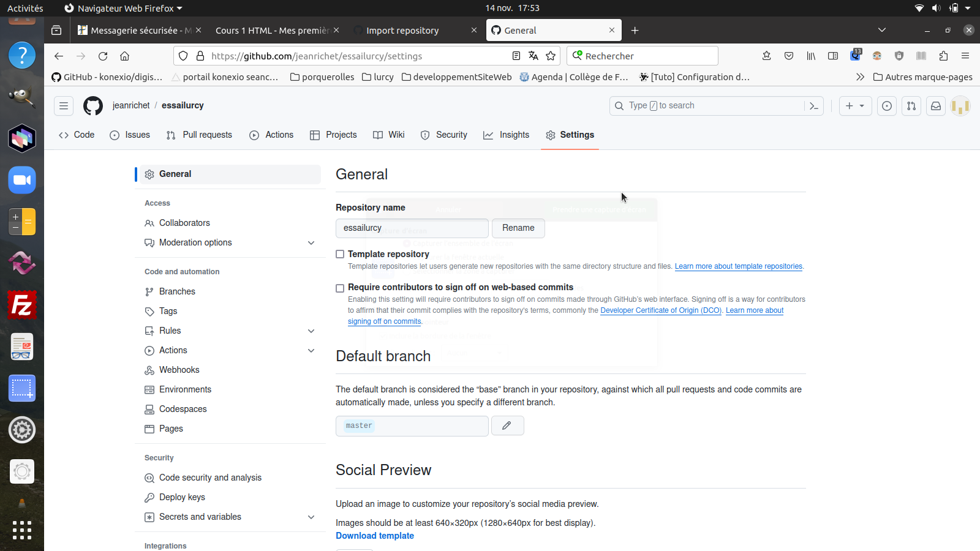Click the tracking protection shield icon

[x=183, y=56]
